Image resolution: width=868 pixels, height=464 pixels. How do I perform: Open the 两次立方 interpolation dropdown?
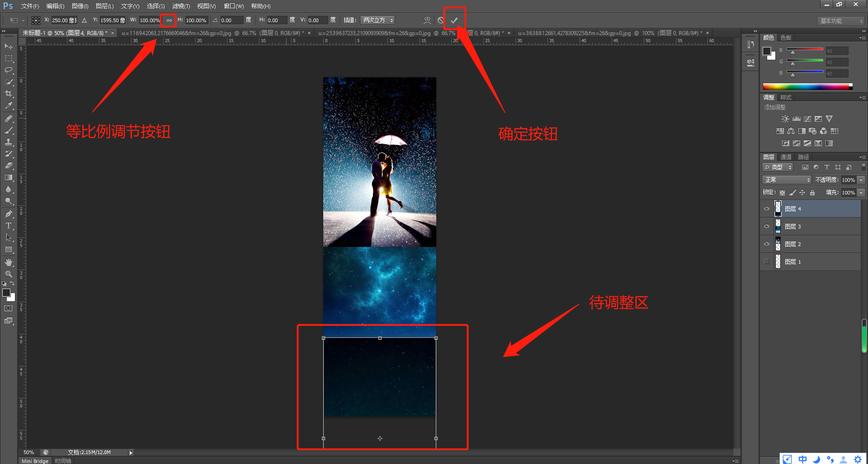point(377,20)
